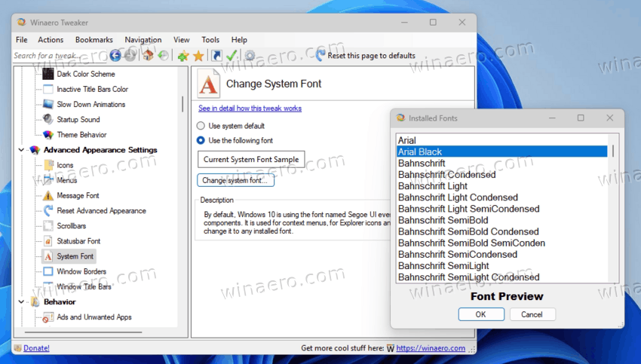Click the tree panel horizontal scrollbar
This screenshot has height=364, width=641.
coord(83,332)
